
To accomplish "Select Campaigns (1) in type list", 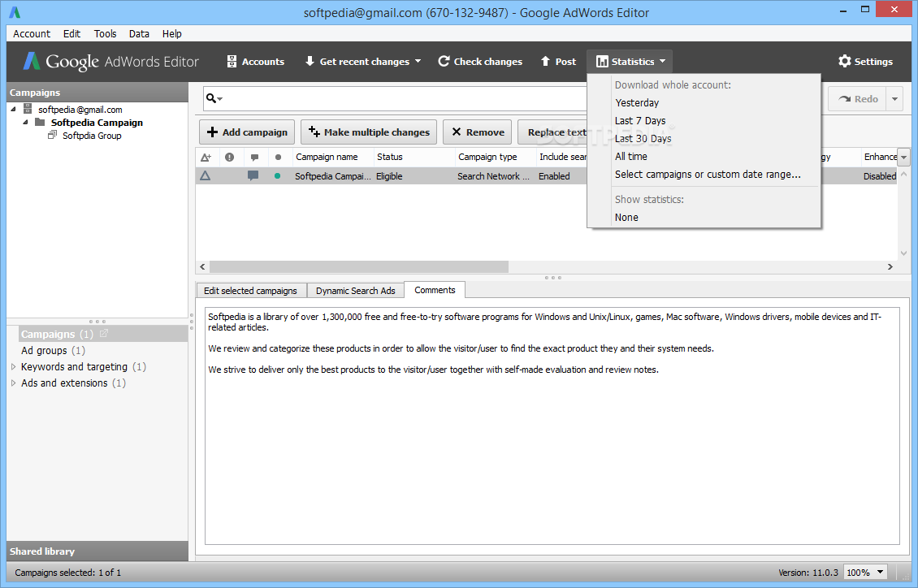I will [58, 334].
